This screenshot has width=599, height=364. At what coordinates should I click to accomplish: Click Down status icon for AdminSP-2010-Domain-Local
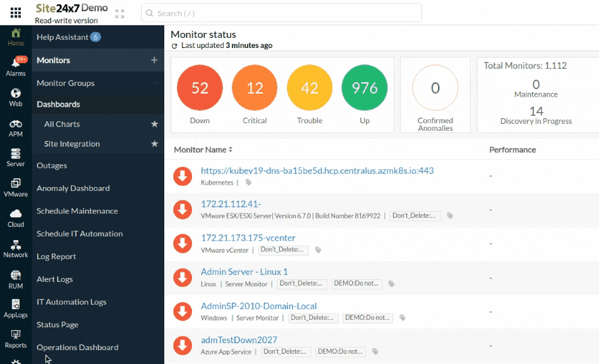point(183,312)
